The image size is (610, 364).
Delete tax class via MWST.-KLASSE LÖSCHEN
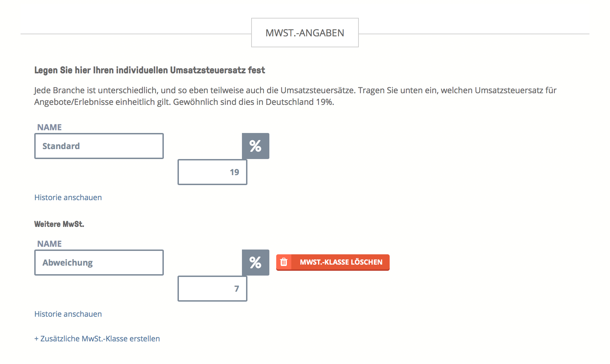click(333, 262)
